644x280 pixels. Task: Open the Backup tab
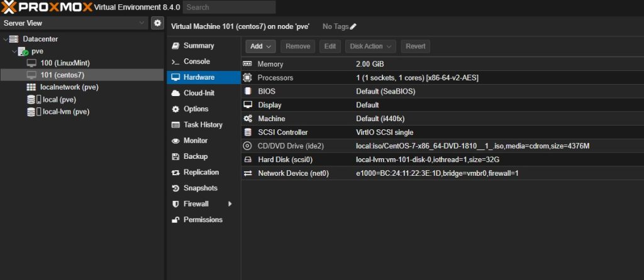tap(204, 156)
